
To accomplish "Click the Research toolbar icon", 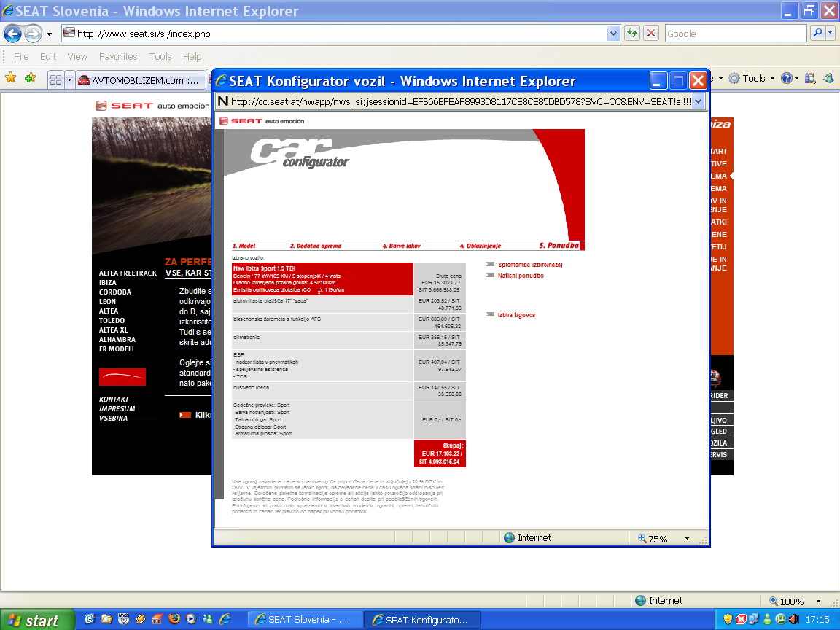I will tap(810, 78).
